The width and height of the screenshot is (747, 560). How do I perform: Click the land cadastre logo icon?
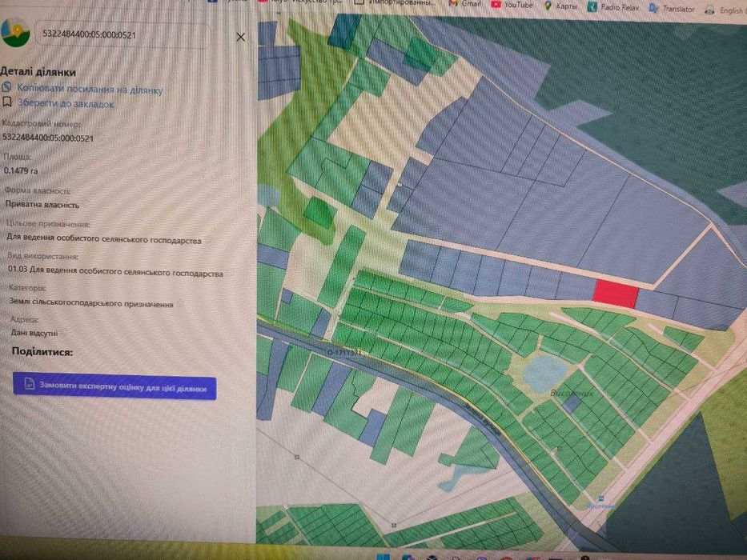click(x=14, y=32)
